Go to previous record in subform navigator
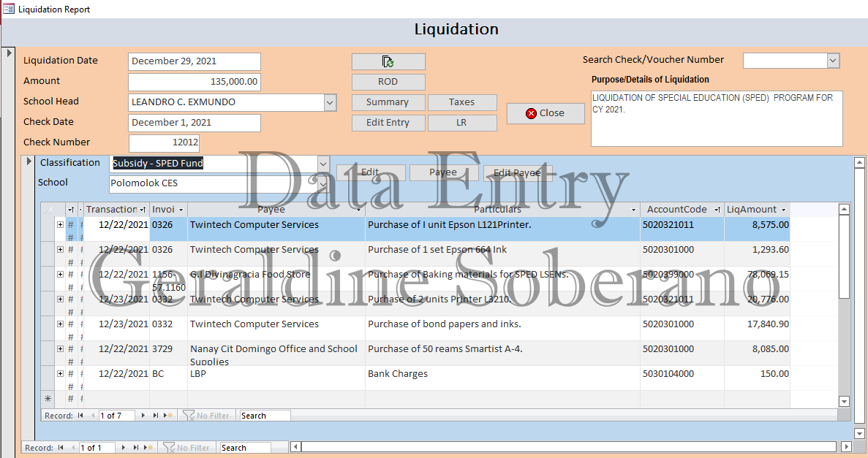868x458 pixels. tap(92, 416)
